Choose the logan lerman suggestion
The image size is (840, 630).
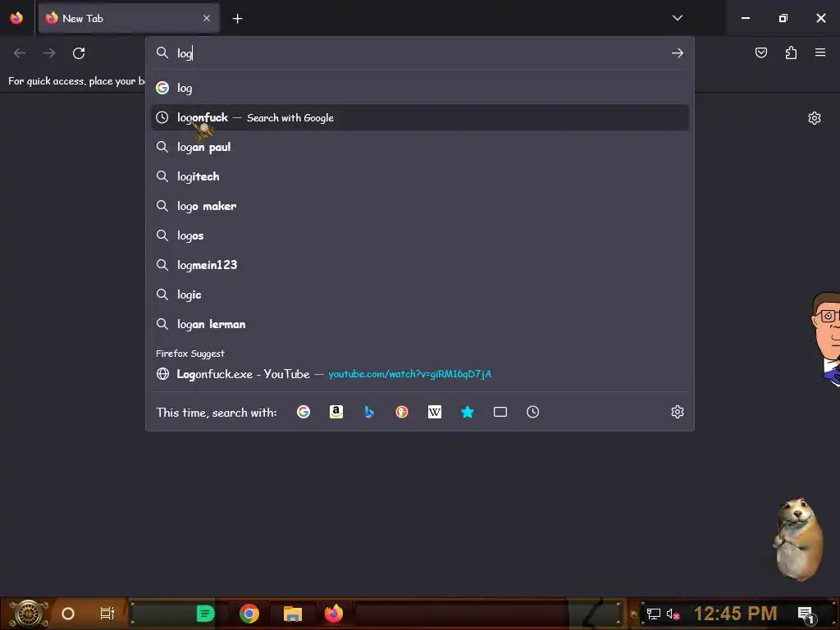(420, 324)
